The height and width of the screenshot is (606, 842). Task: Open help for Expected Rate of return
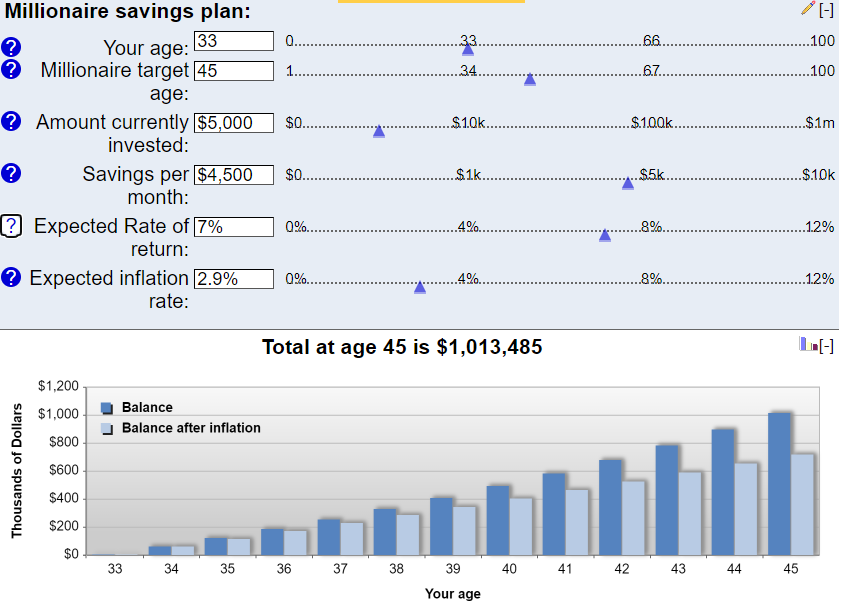[11, 225]
